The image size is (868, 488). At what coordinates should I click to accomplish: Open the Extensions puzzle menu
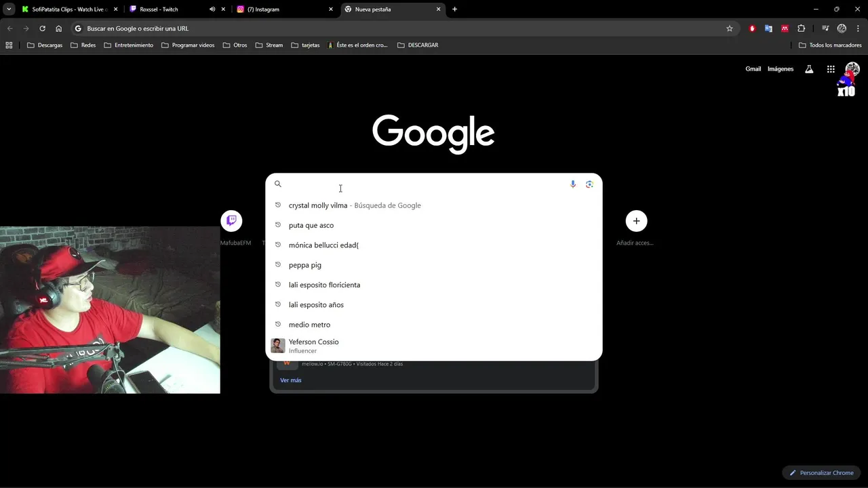(x=802, y=28)
